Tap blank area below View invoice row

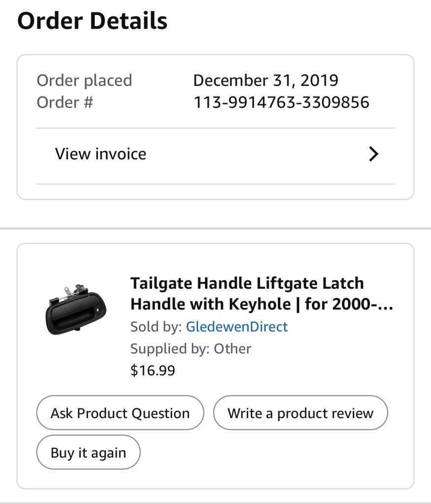click(x=215, y=192)
